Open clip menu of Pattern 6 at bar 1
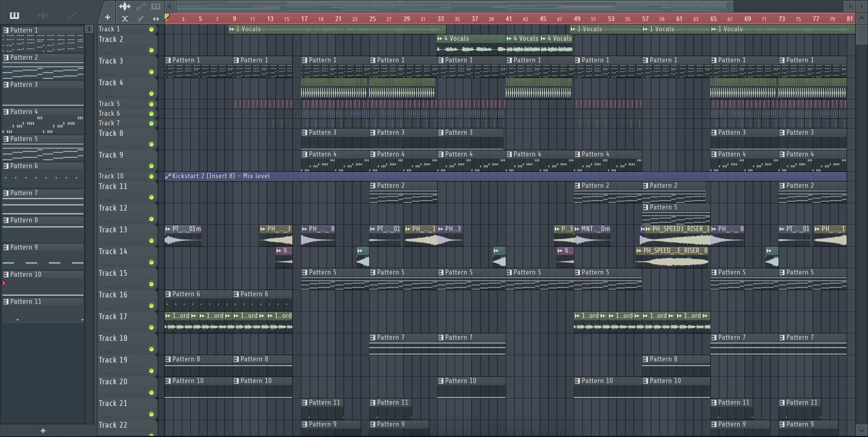The image size is (868, 437). pyautogui.click(x=168, y=294)
